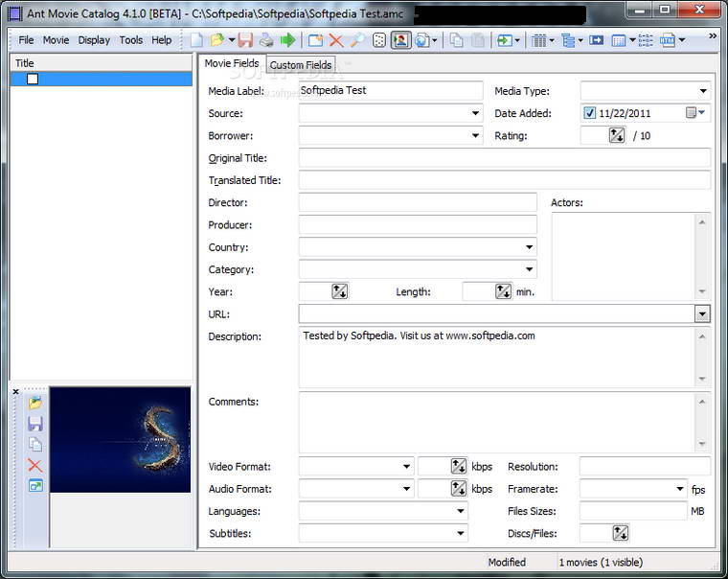The width and height of the screenshot is (728, 579).
Task: Click the Title column header
Action: [x=102, y=63]
